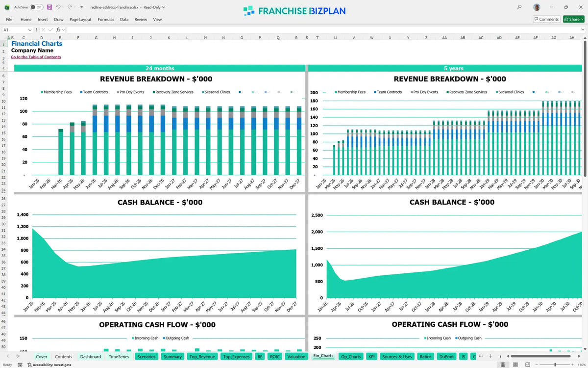Viewport: 588px width, 368px height.
Task: Click the Redo arrow icon
Action: [x=70, y=7]
